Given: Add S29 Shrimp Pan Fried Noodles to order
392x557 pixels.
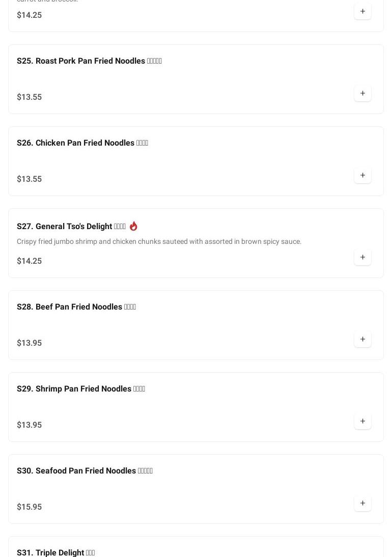Looking at the screenshot, I should click(x=362, y=421).
